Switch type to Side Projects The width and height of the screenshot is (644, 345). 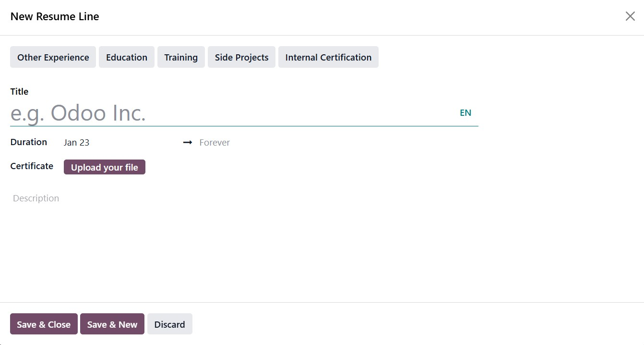click(241, 57)
